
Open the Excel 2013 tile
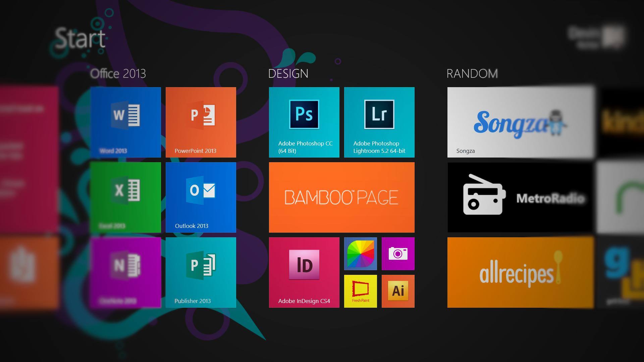pos(125,197)
